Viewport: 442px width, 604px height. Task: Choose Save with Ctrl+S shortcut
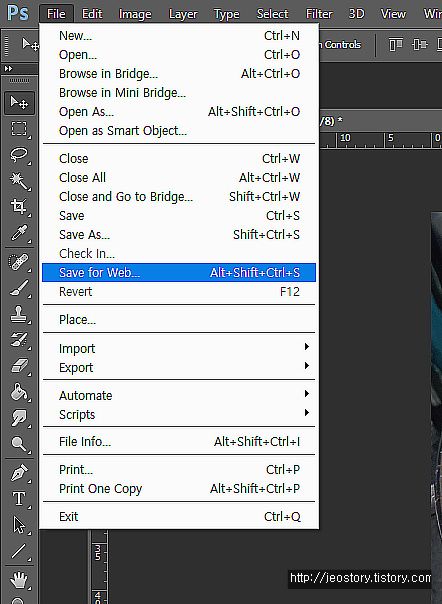click(x=179, y=215)
